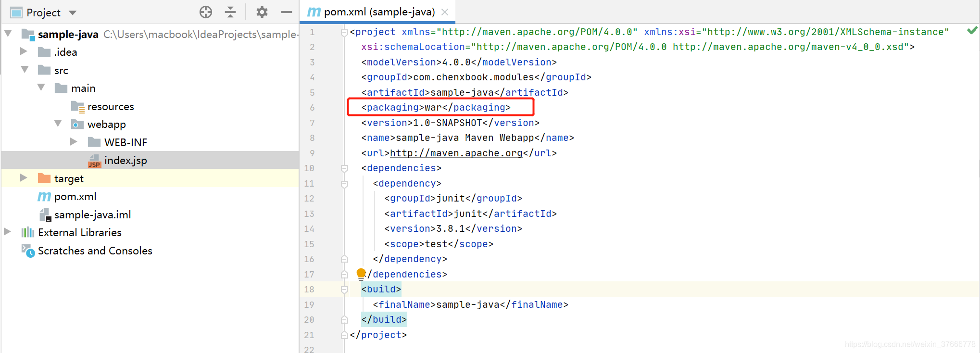Select the .idea folder in tree
The height and width of the screenshot is (353, 980).
coord(66,52)
